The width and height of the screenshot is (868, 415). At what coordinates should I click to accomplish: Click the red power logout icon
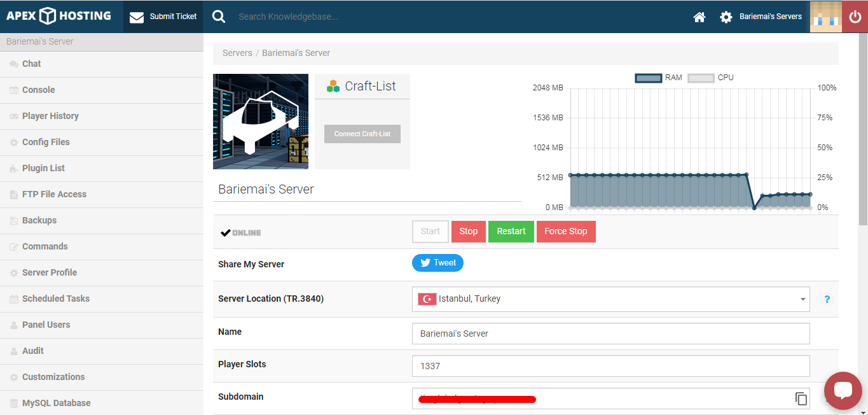pos(855,17)
